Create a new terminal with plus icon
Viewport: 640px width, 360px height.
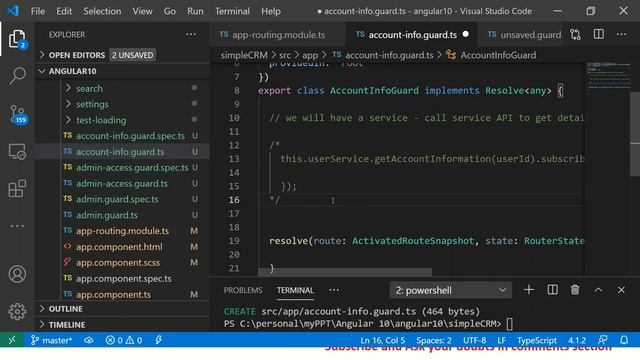[x=529, y=290]
